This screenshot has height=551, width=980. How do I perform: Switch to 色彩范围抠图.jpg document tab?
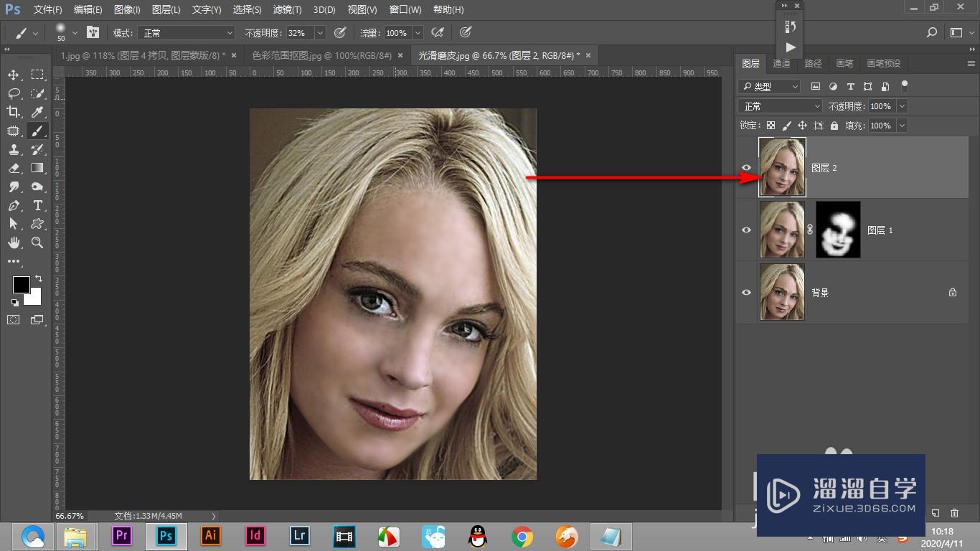[321, 55]
